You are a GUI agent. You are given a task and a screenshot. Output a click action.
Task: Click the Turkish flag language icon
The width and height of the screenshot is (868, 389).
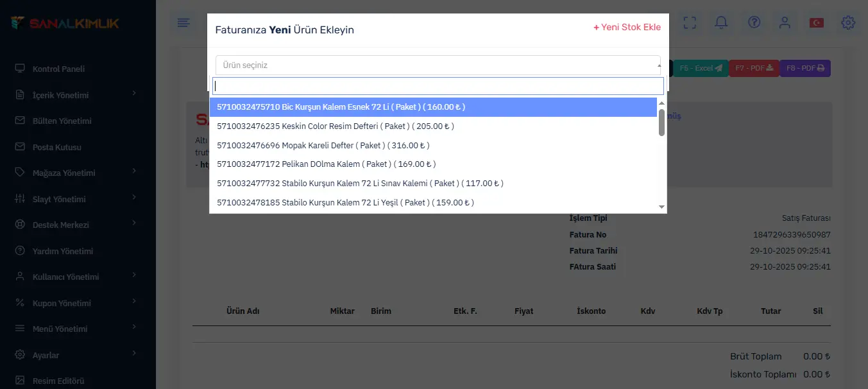(816, 22)
